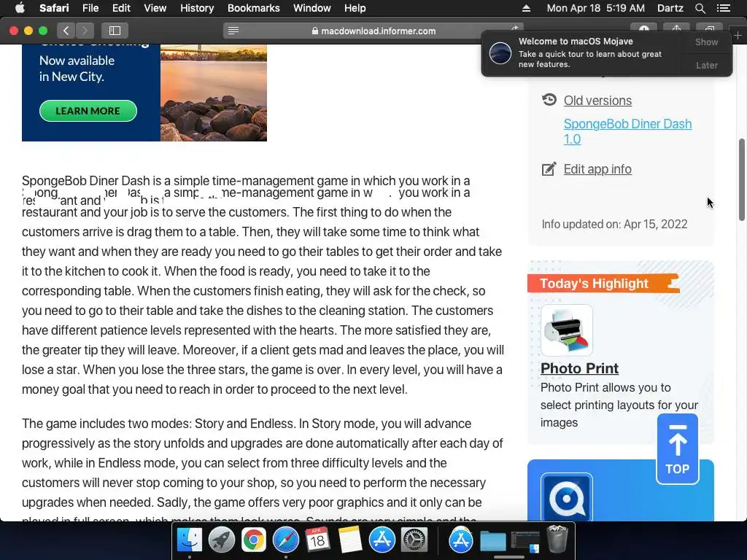
Task: Open the Trash from the Dock
Action: [557, 539]
